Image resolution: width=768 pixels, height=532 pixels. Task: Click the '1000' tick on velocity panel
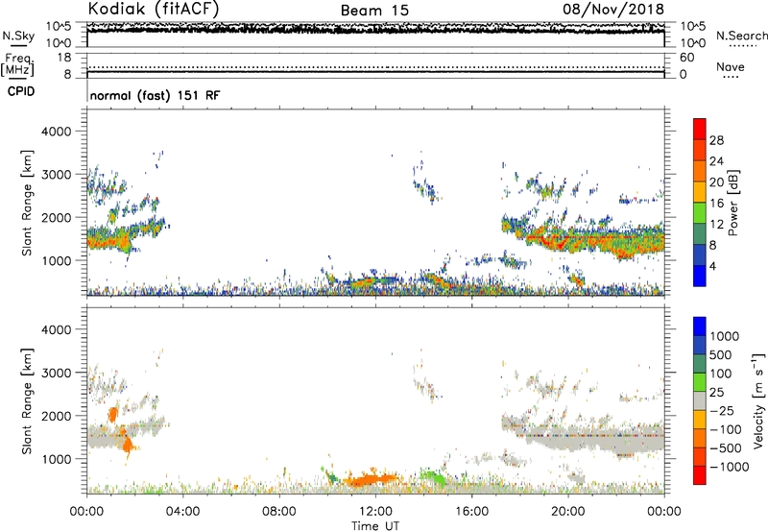[57, 459]
